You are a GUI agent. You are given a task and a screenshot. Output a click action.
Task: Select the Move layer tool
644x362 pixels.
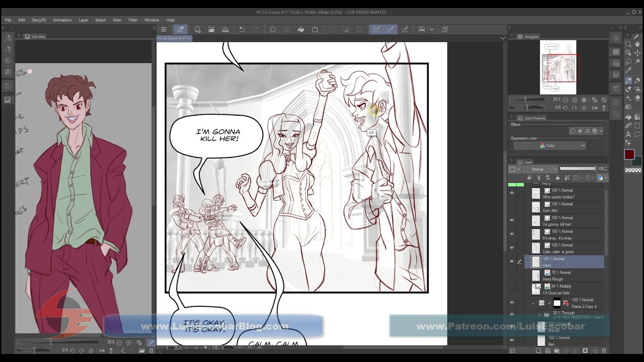[x=637, y=53]
